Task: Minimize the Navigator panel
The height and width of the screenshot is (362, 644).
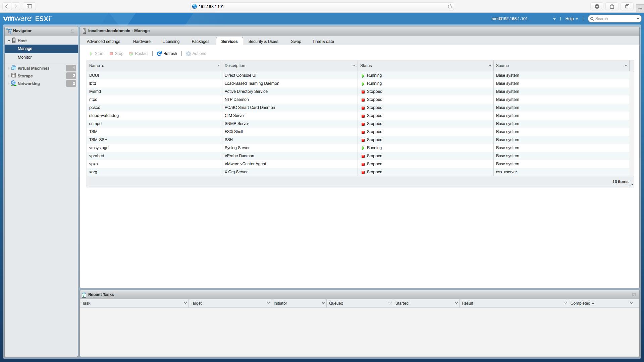Action: [72, 31]
